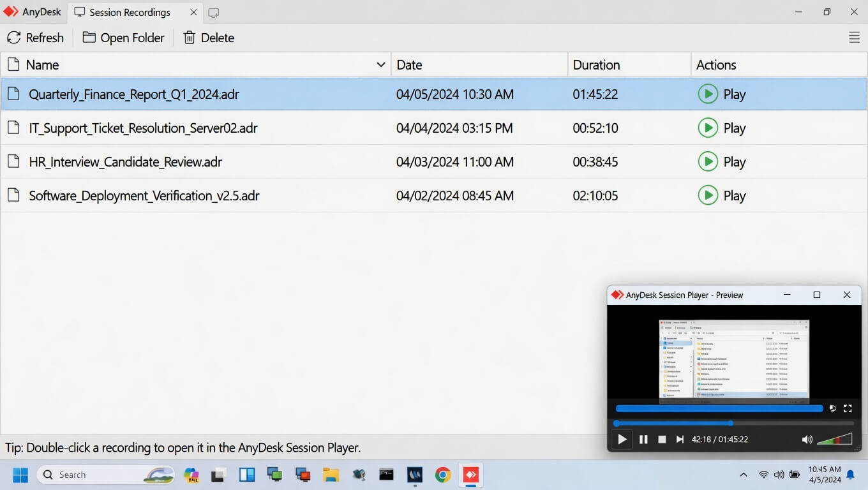Select the Software_Deployment_Verification_v2.5.adr file name
Image resolution: width=868 pixels, height=490 pixels.
(x=144, y=196)
